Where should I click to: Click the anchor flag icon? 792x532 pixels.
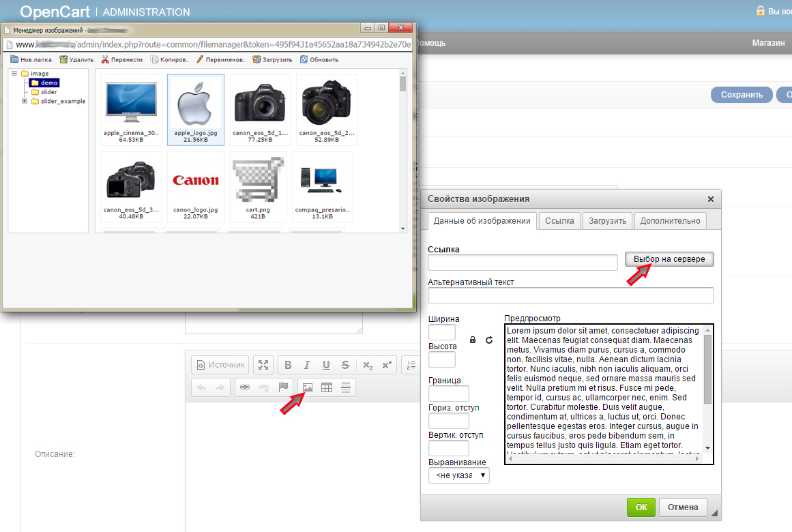click(283, 387)
